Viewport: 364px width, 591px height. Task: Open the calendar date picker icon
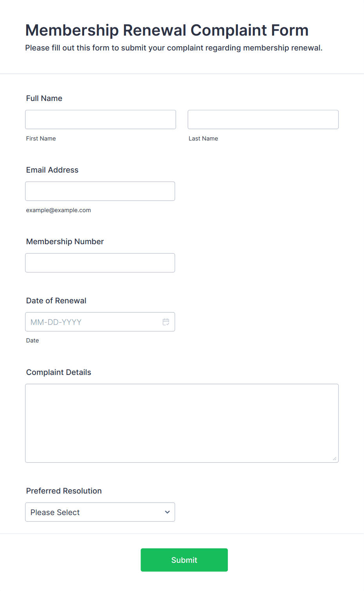166,322
